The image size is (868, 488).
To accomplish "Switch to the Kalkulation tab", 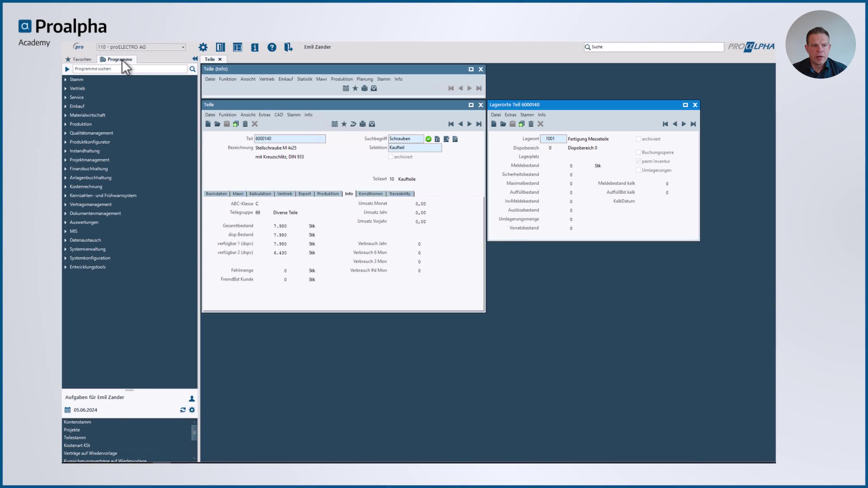I will pyautogui.click(x=260, y=194).
